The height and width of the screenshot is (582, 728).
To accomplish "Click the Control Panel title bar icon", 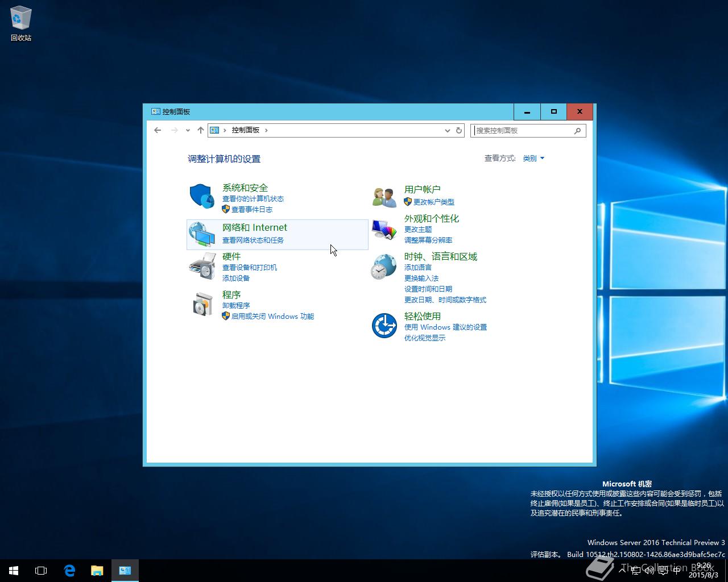I will tap(155, 111).
